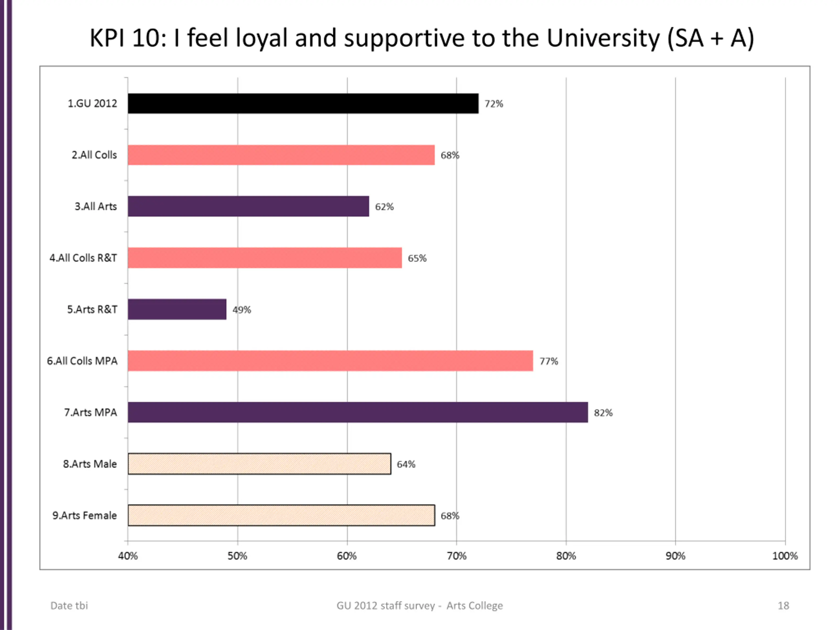Click the black GU 2012 bar
The height and width of the screenshot is (630, 840).
tap(303, 103)
